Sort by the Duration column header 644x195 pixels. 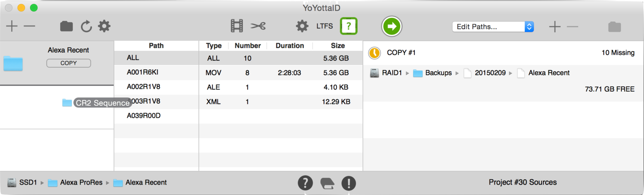tap(289, 46)
